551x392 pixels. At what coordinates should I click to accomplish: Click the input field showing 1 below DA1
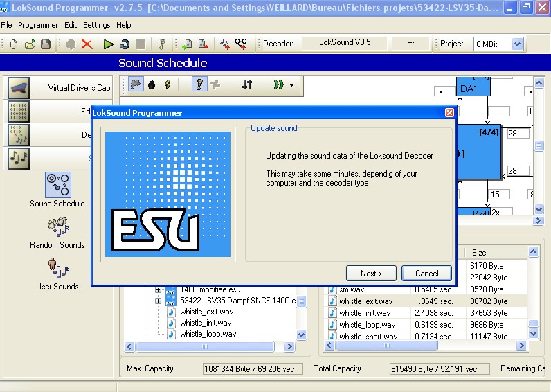pos(498,112)
